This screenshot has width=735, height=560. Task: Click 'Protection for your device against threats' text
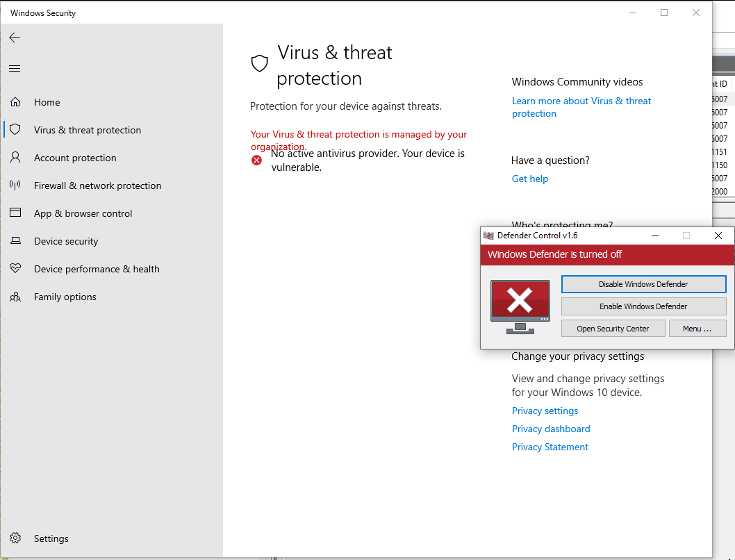345,106
